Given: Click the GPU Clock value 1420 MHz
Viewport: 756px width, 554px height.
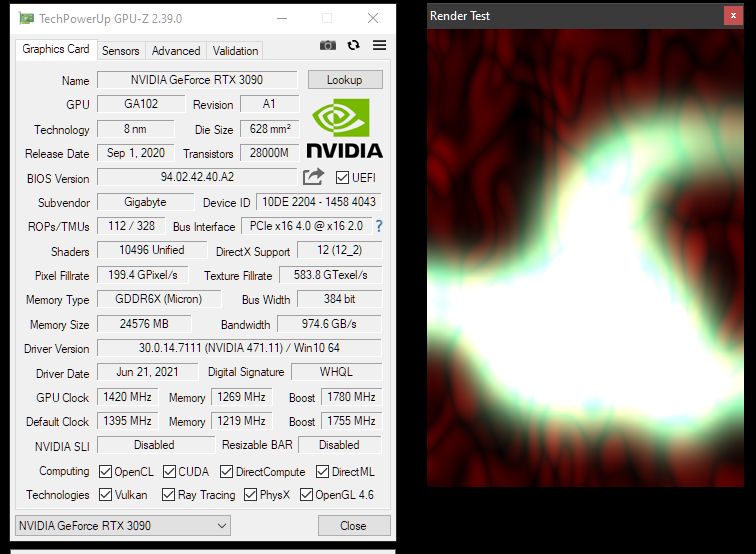Looking at the screenshot, I should pos(127,397).
